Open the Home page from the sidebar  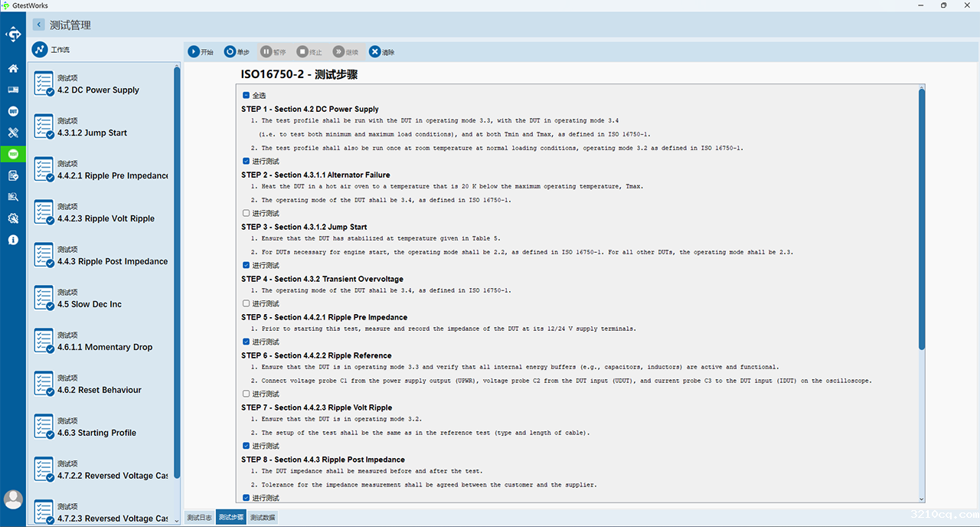coord(13,68)
